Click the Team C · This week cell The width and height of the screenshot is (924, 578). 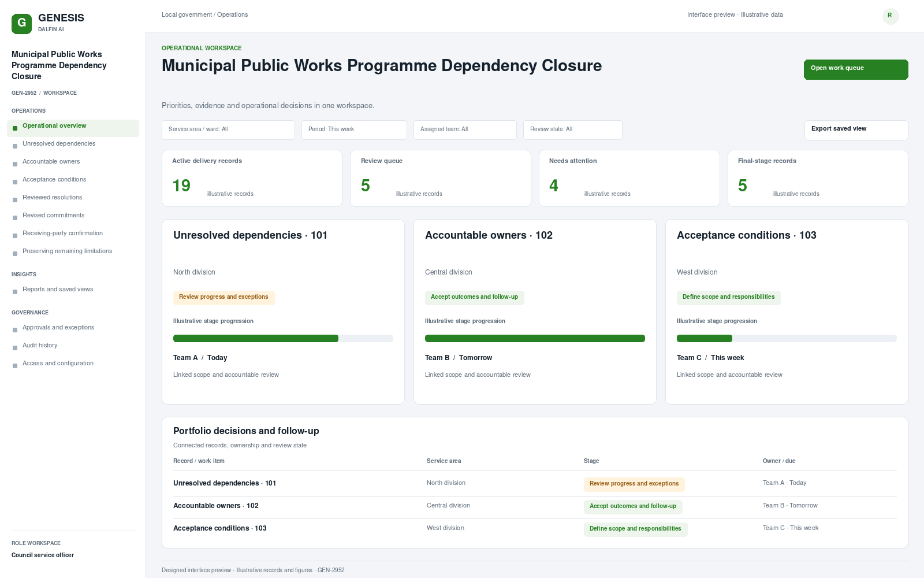[790, 528]
